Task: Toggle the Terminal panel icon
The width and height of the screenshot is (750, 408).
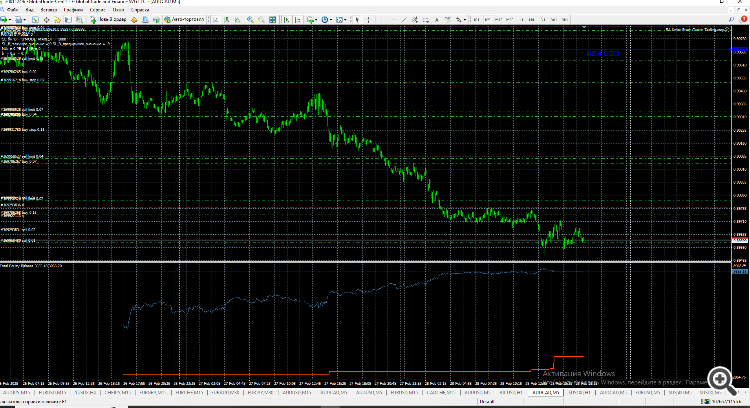Action: pos(68,20)
